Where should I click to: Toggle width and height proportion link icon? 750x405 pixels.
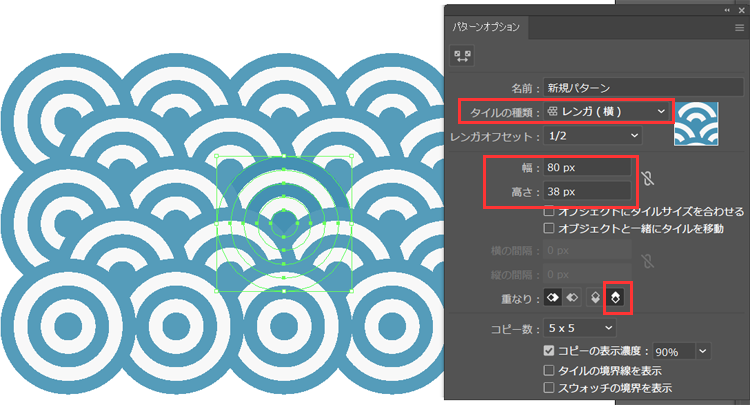tap(648, 178)
